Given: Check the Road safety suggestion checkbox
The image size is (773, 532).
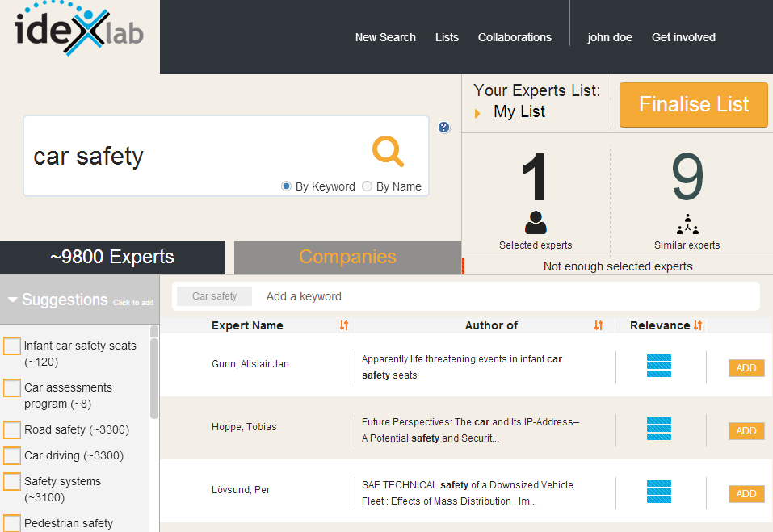Looking at the screenshot, I should pyautogui.click(x=12, y=429).
